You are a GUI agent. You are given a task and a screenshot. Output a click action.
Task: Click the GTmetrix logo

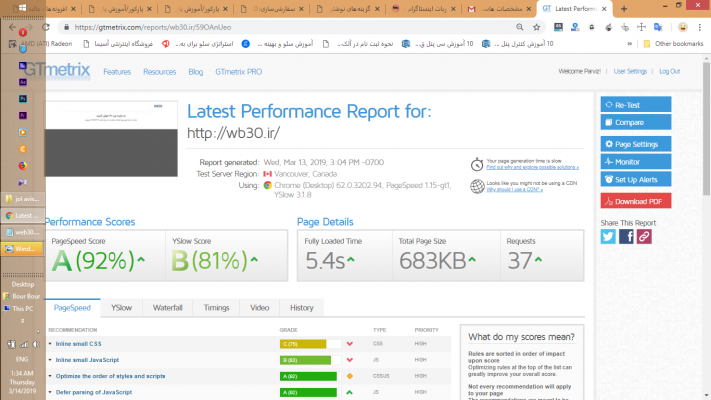point(57,70)
